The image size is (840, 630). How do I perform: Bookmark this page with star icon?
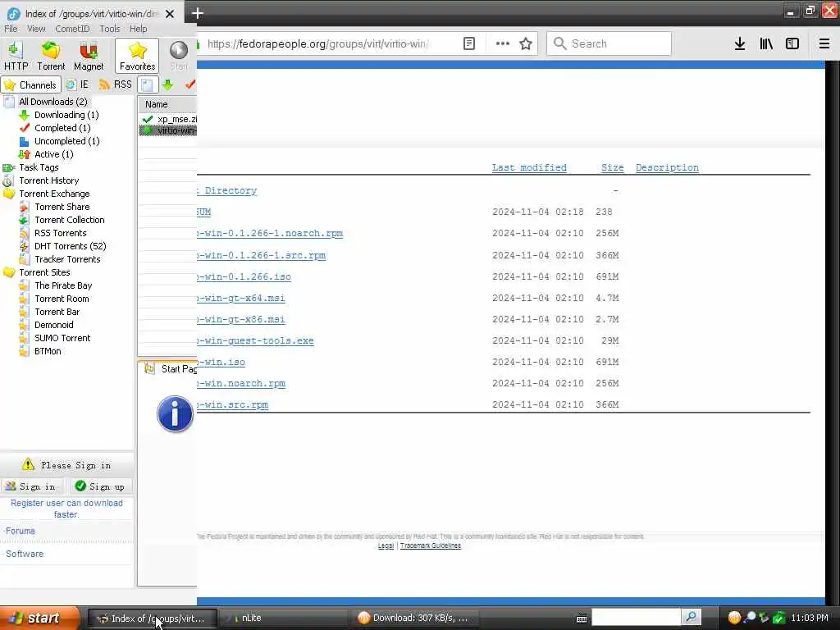526,44
